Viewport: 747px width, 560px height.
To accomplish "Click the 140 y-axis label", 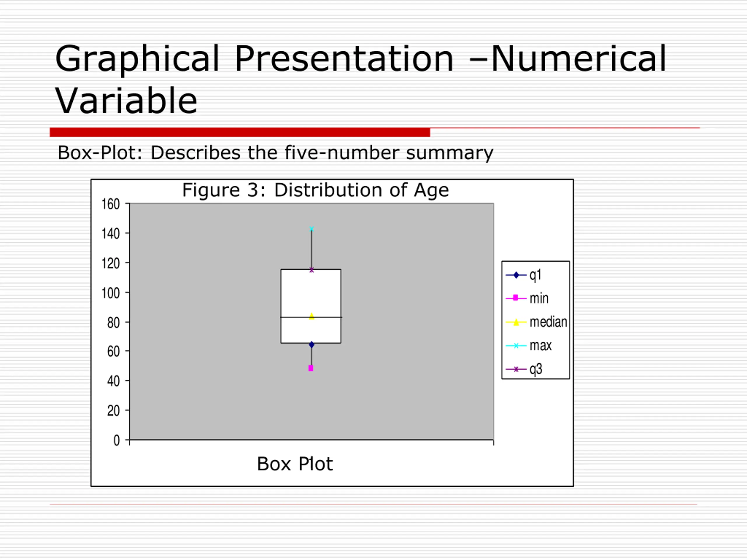I will (x=111, y=233).
